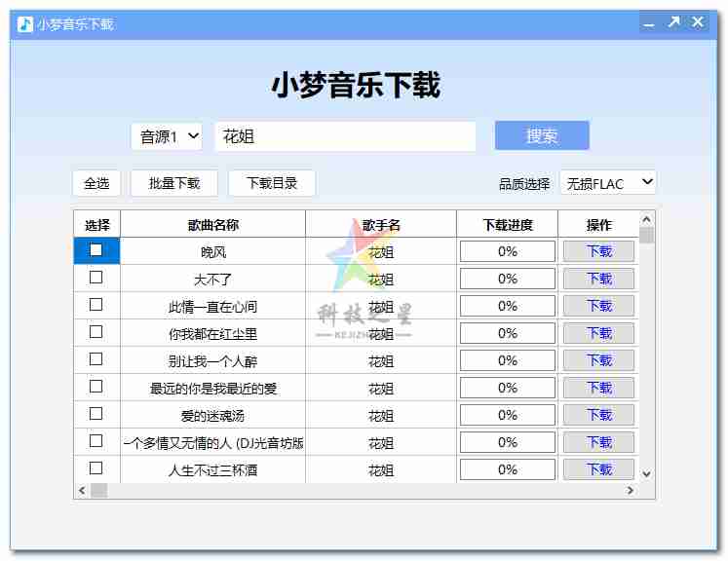Click the progress bar for 大不了
Screen dimensions: 728x561
coord(508,279)
